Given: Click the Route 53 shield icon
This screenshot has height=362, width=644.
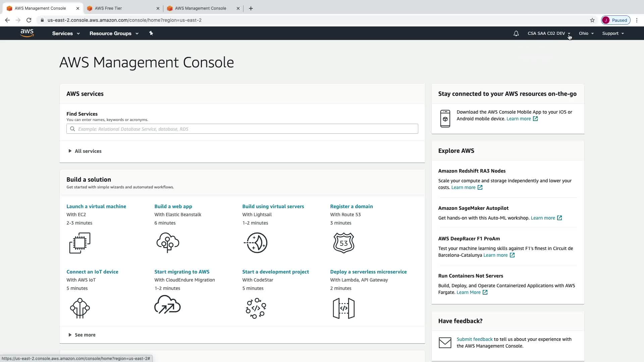Looking at the screenshot, I should point(343,243).
